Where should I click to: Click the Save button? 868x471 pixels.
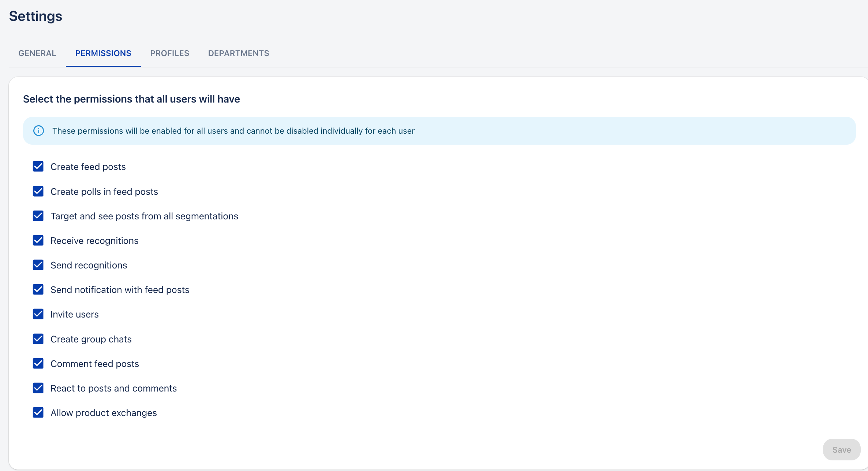(x=841, y=449)
